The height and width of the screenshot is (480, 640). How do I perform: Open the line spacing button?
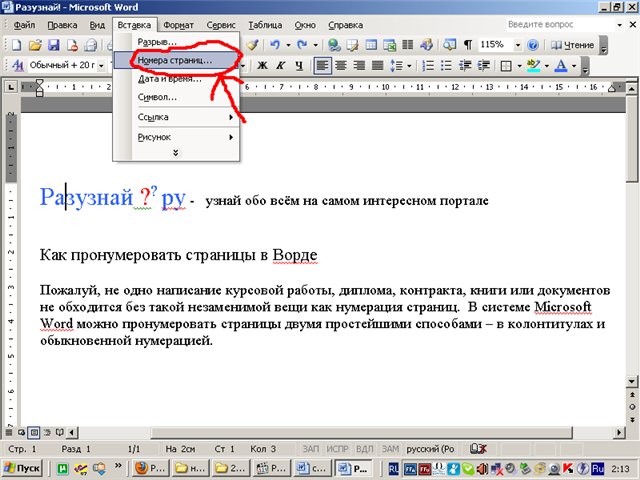tap(396, 65)
